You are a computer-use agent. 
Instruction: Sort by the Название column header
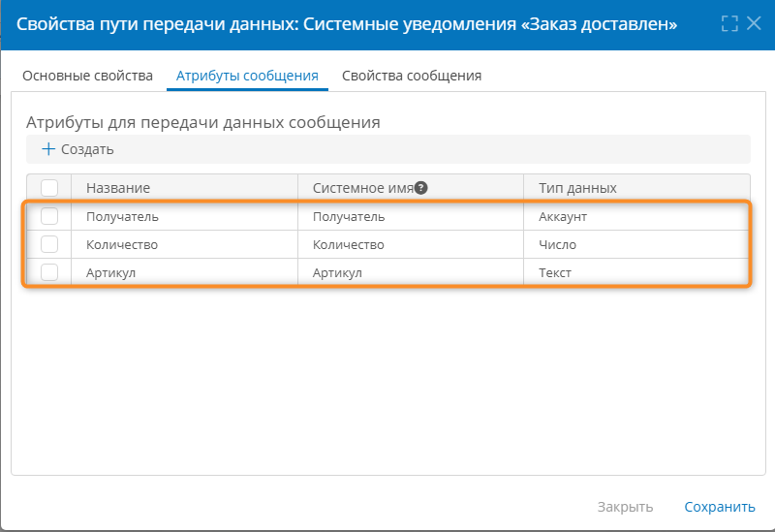point(118,188)
